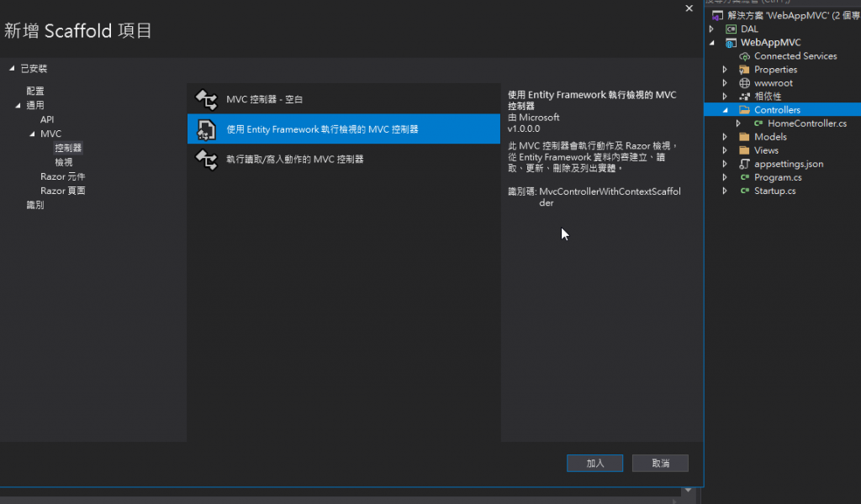
Task: Collapse the WebAppMVC project node
Action: [712, 43]
